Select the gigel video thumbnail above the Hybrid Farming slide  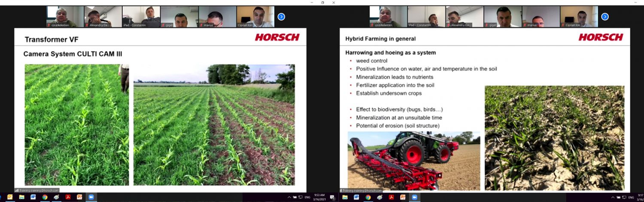[x=503, y=17]
